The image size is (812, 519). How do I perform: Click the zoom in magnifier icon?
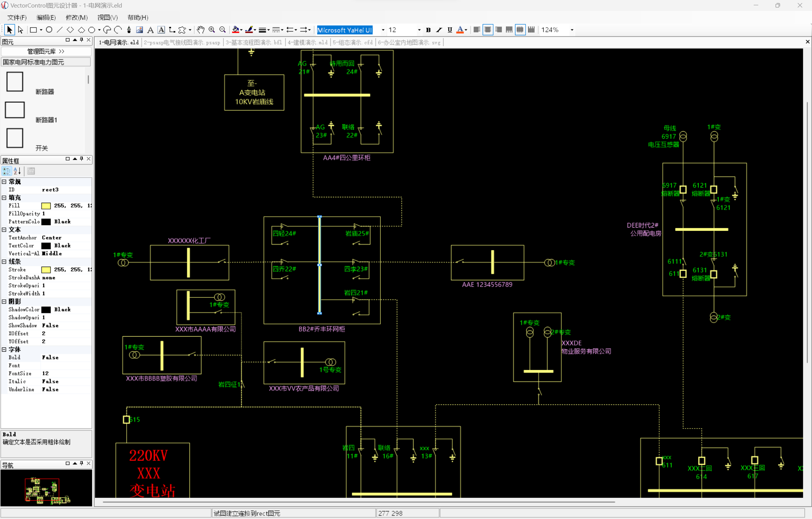[212, 30]
